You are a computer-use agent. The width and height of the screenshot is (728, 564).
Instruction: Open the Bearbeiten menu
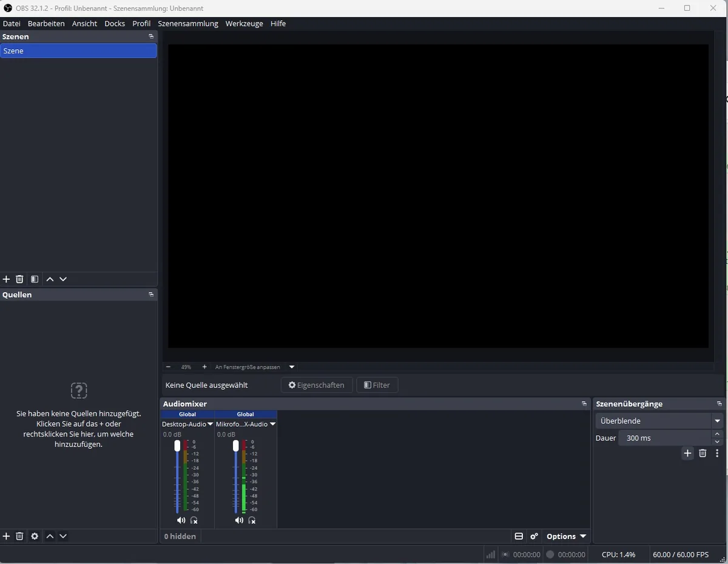(46, 24)
